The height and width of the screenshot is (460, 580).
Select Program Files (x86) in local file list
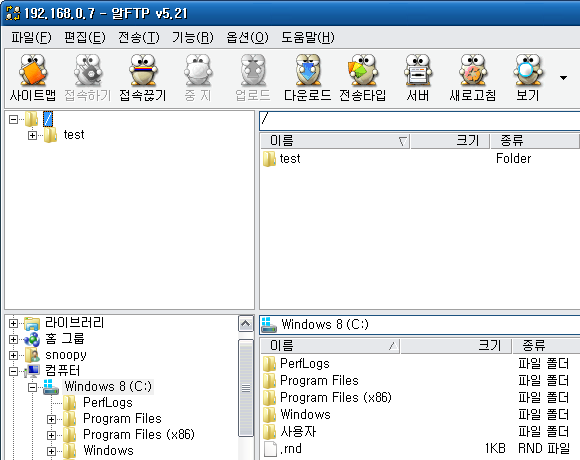[x=336, y=398]
